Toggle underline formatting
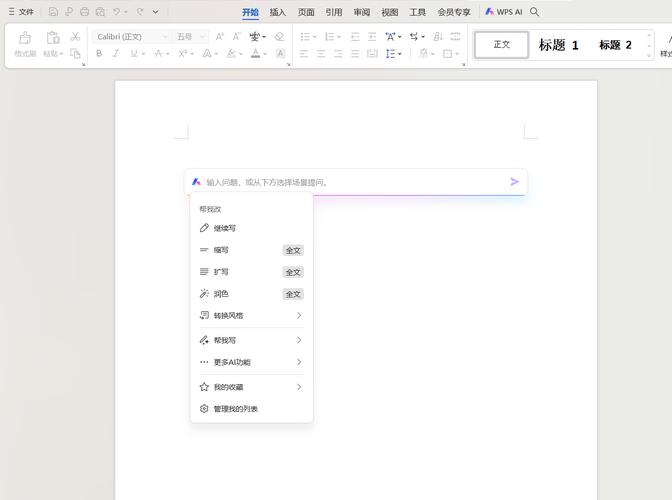 [134, 54]
